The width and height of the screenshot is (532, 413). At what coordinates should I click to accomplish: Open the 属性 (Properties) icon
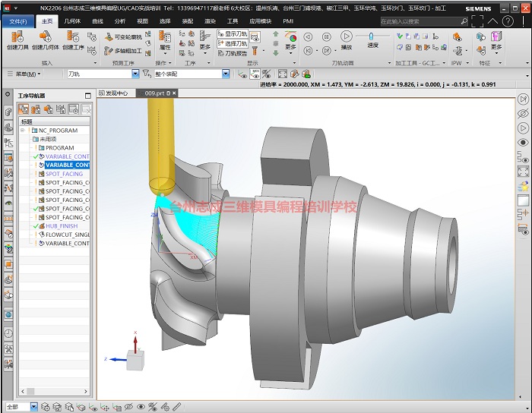tap(165, 41)
